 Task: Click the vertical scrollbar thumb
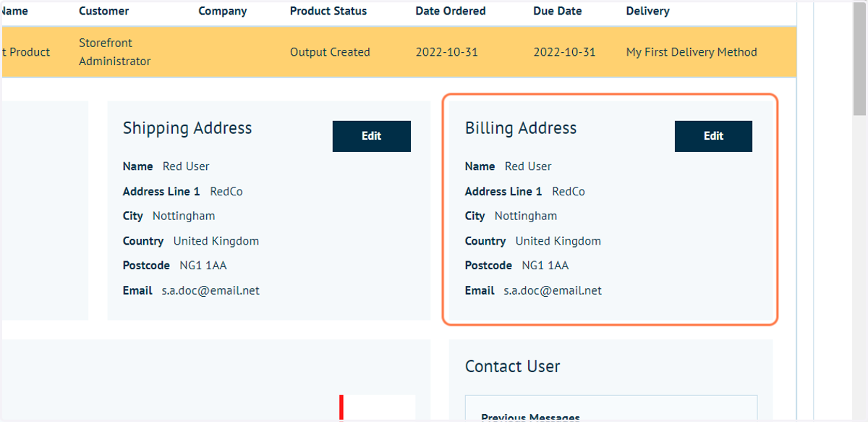(860, 58)
